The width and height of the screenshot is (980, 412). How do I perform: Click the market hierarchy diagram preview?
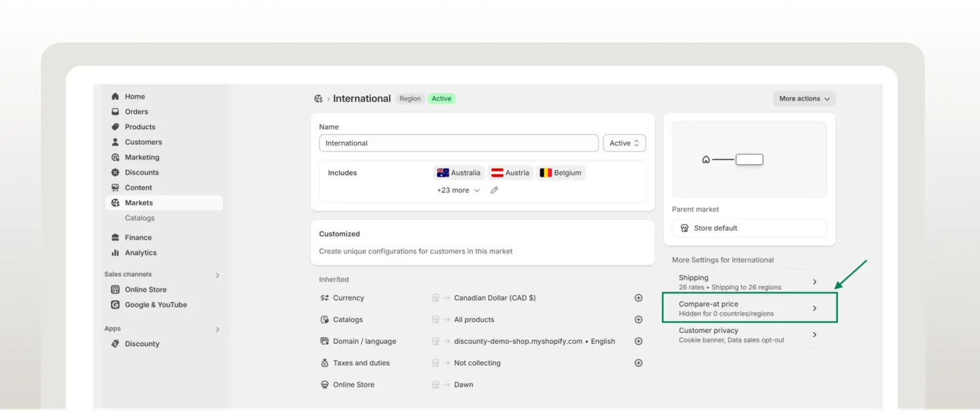pos(749,160)
